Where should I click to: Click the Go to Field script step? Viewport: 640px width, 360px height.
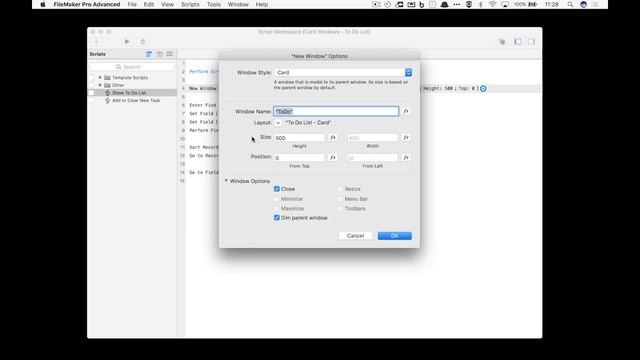(x=204, y=172)
